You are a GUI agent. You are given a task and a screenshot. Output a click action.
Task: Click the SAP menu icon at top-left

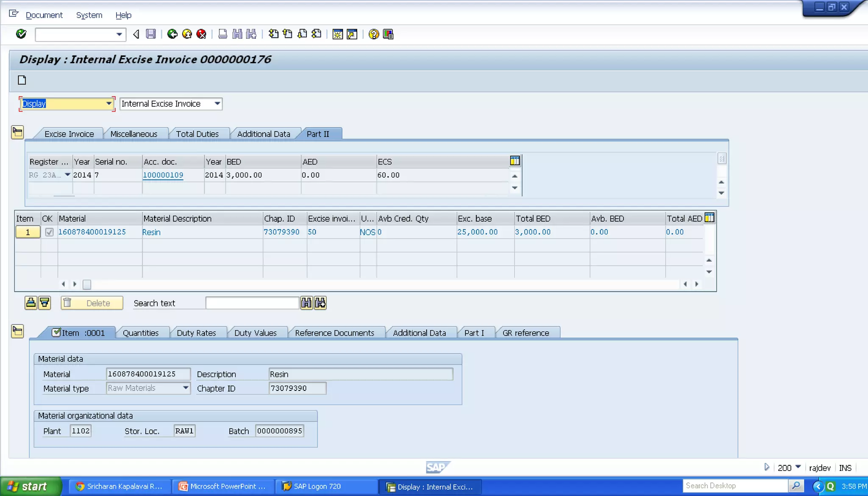point(14,14)
